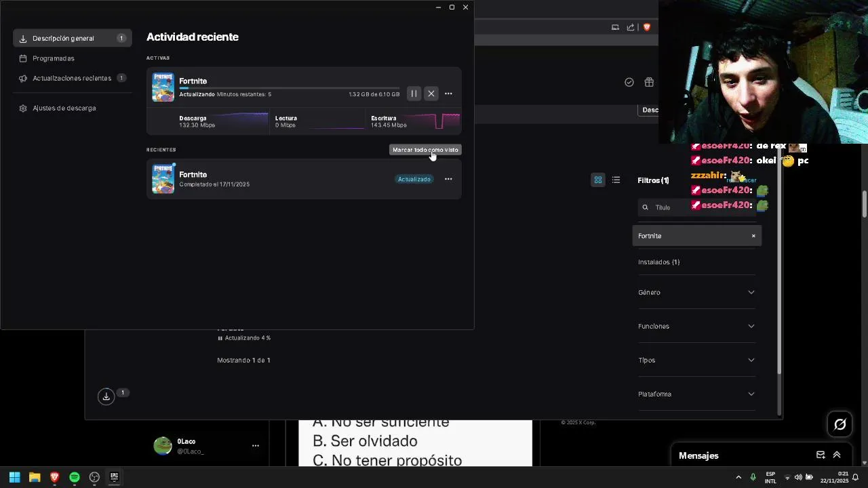
Task: Open Spotify from the taskbar
Action: click(x=75, y=477)
